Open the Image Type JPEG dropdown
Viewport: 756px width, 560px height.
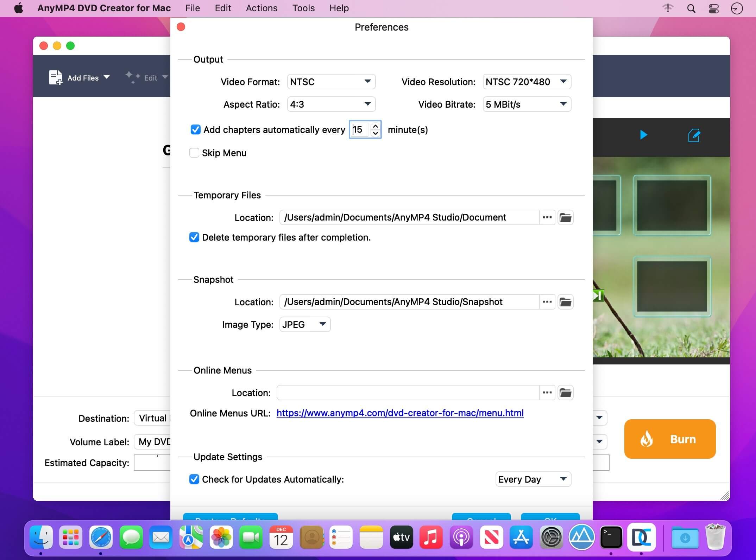[x=304, y=324]
